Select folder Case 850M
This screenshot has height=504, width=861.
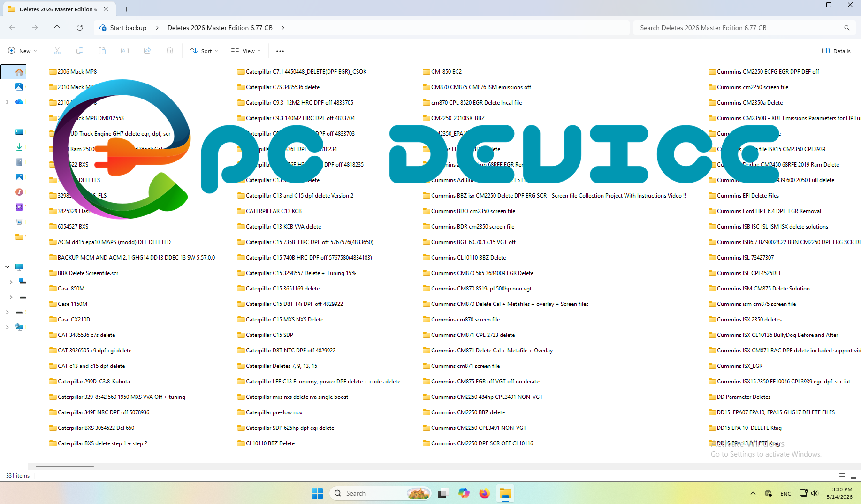tap(67, 289)
